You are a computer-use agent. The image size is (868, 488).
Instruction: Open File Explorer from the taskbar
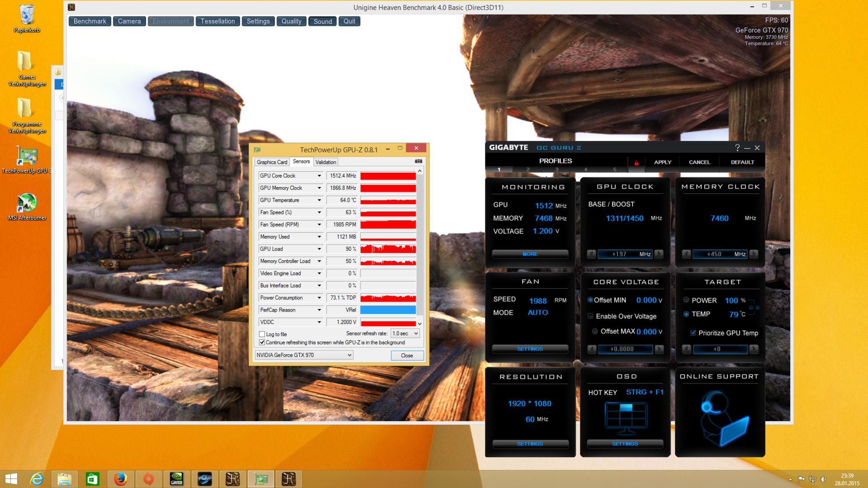coord(64,479)
